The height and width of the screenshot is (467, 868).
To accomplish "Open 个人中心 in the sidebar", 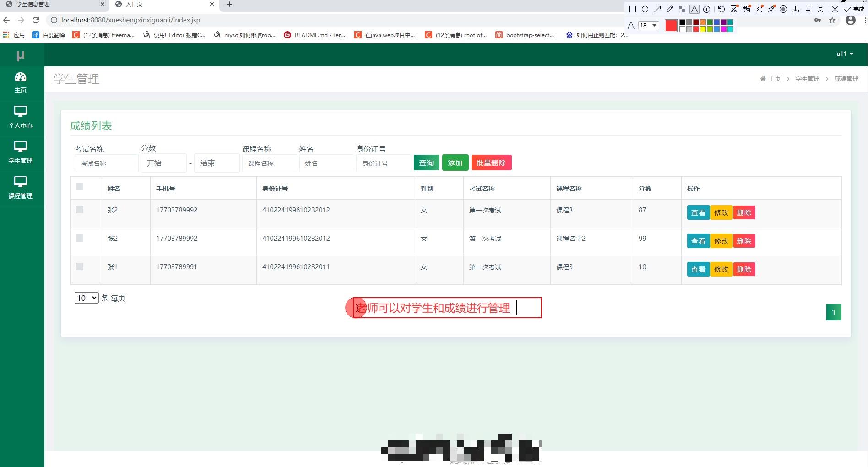I will pyautogui.click(x=21, y=117).
